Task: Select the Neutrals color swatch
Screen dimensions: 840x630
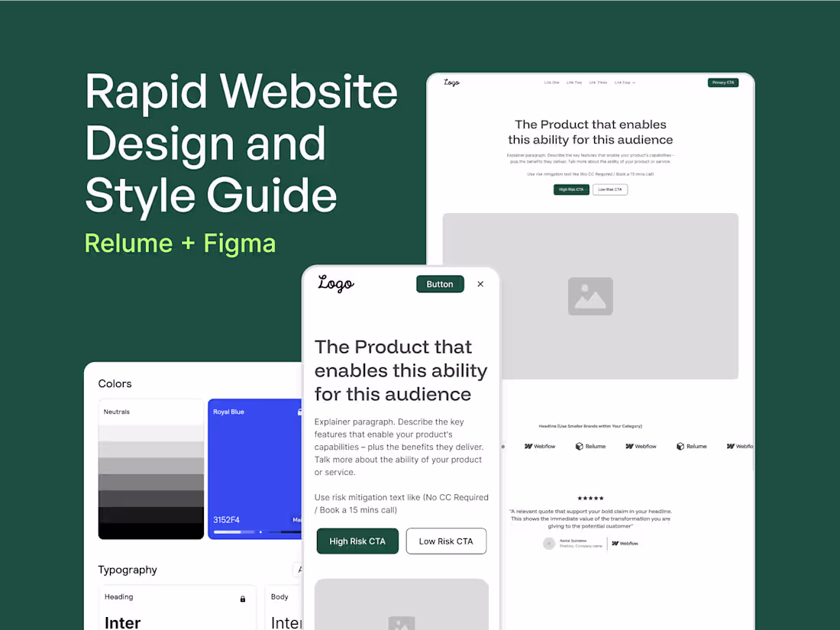Action: point(150,469)
